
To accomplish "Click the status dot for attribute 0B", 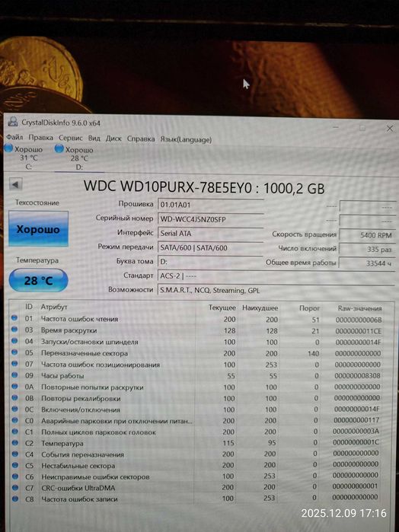I will 14,397.
